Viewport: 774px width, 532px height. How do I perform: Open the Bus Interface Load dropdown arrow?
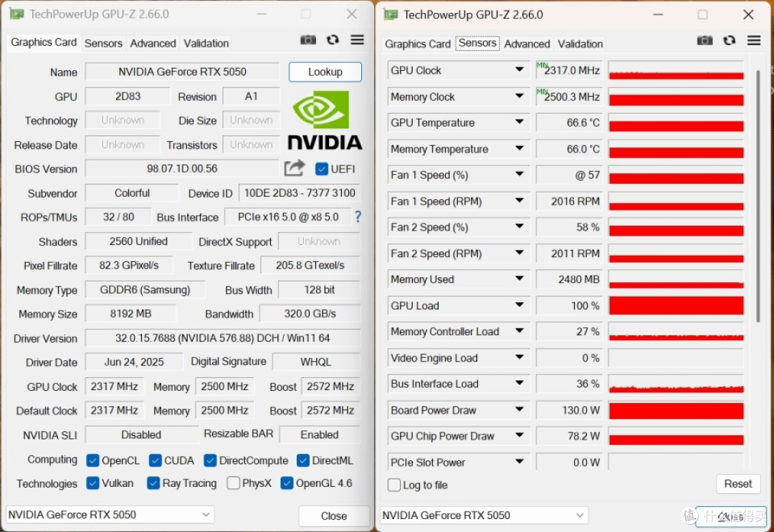point(520,383)
